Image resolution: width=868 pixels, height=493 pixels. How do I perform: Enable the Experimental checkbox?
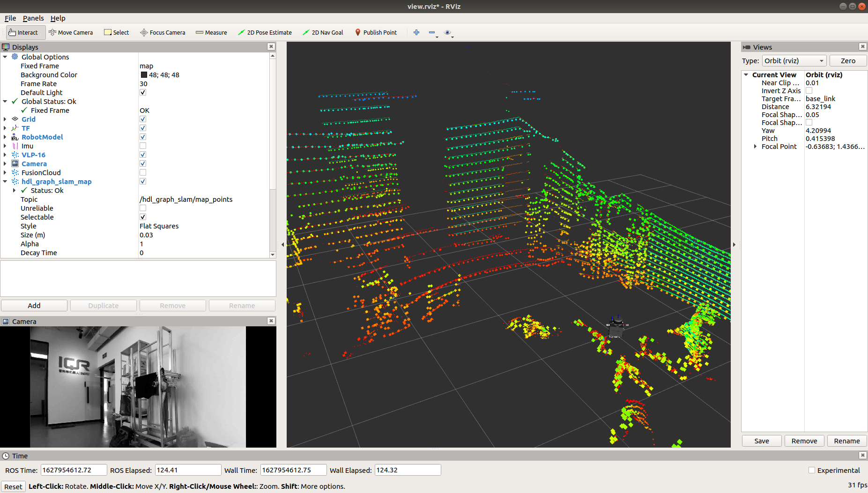coord(812,470)
